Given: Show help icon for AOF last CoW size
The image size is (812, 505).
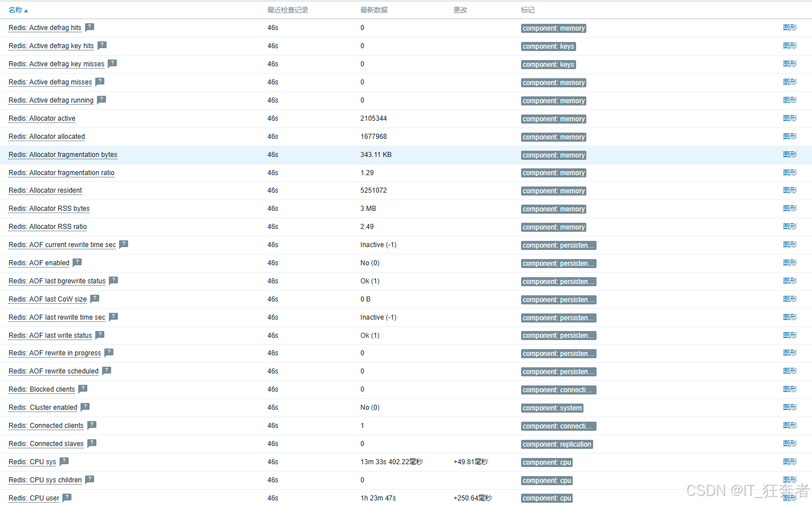Looking at the screenshot, I should coord(95,299).
